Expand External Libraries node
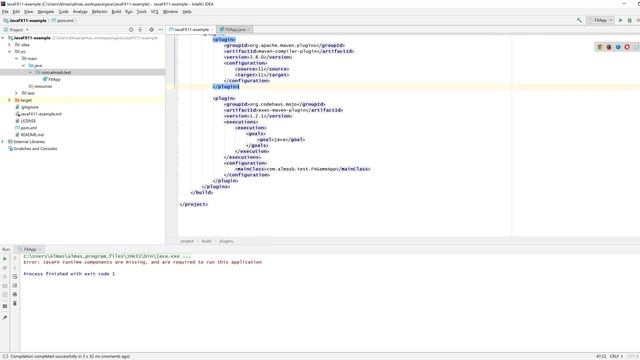640x360 pixels. pos(3,142)
